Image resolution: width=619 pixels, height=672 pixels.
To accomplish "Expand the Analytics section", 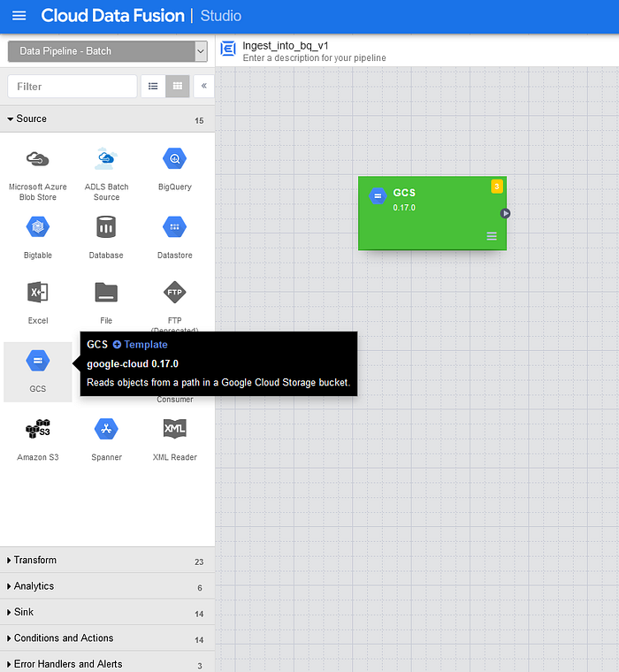I will click(x=107, y=586).
